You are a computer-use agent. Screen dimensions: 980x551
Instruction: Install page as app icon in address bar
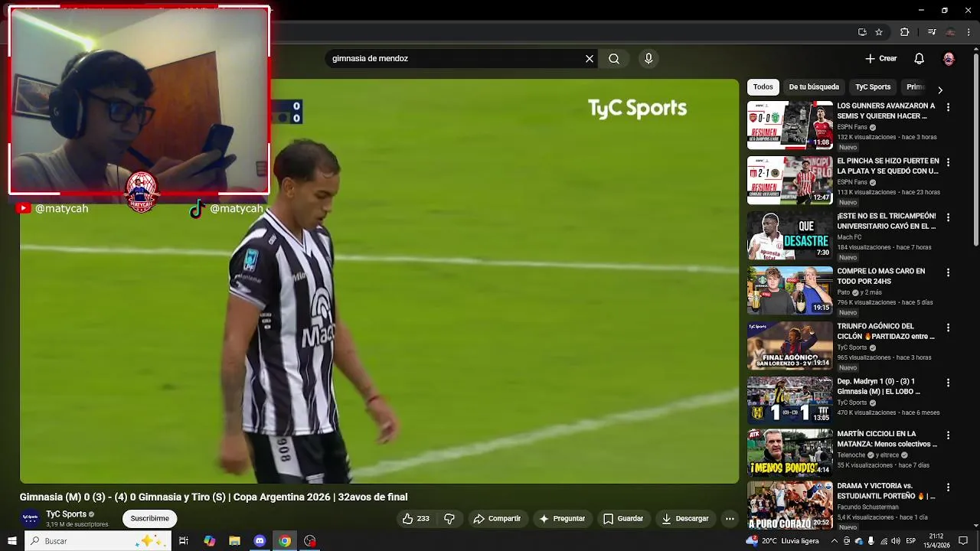[862, 32]
